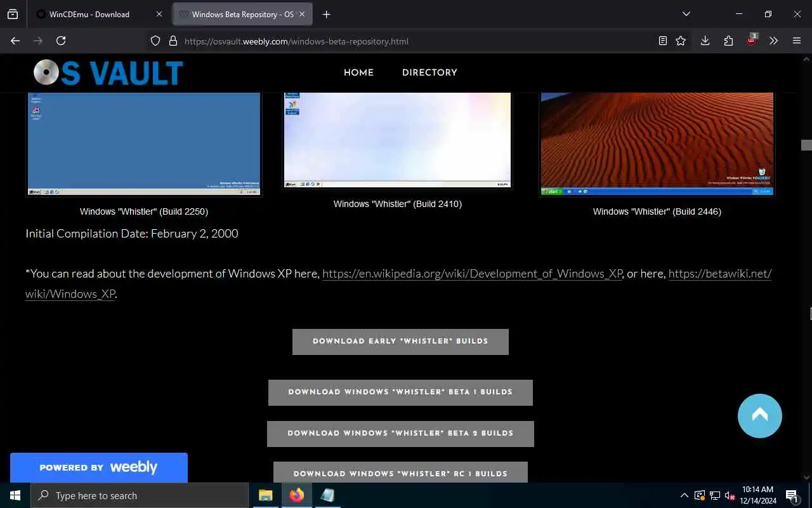Open the Wikipedia Development of Windows XP link

tap(472, 274)
